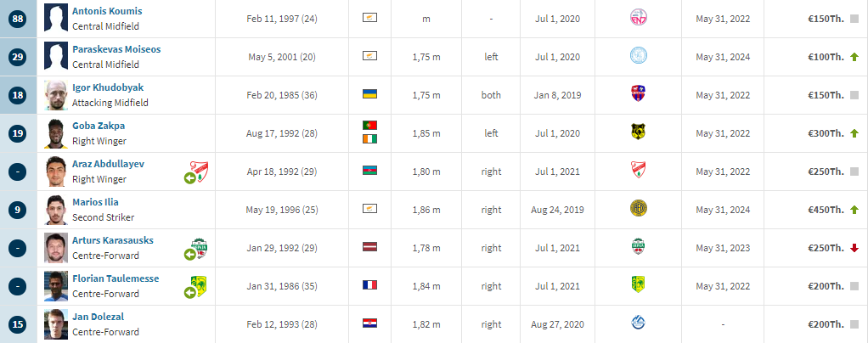Image resolution: width=868 pixels, height=343 pixels.
Task: Click Antonis Koumis's previous club crest
Action: pyautogui.click(x=639, y=19)
